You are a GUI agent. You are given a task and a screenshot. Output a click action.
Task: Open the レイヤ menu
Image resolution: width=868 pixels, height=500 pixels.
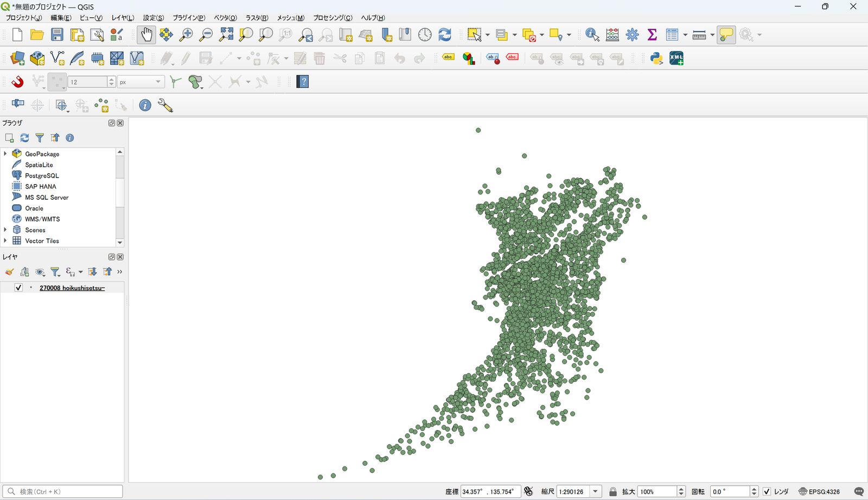[123, 18]
